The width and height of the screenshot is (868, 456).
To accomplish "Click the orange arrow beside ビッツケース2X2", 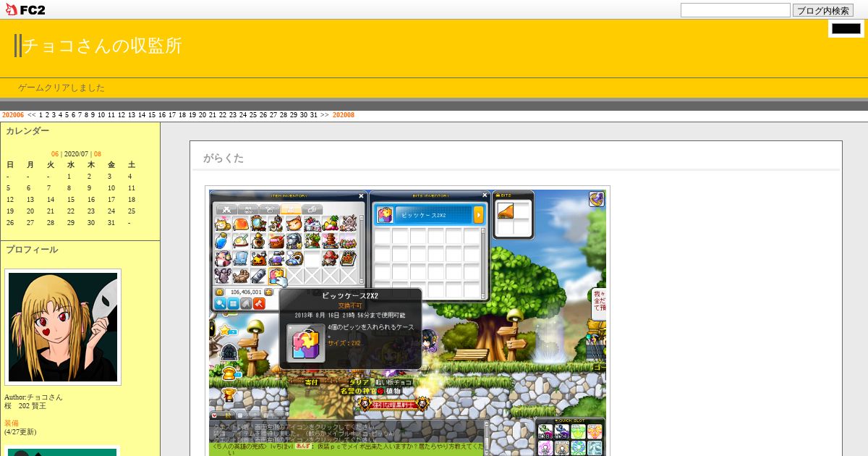I will (478, 214).
